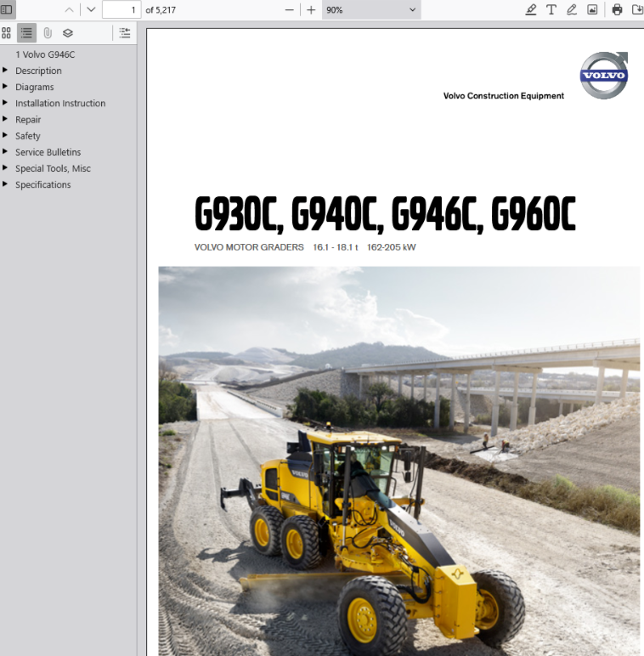Expand the Safety outline node

pyautogui.click(x=5, y=135)
